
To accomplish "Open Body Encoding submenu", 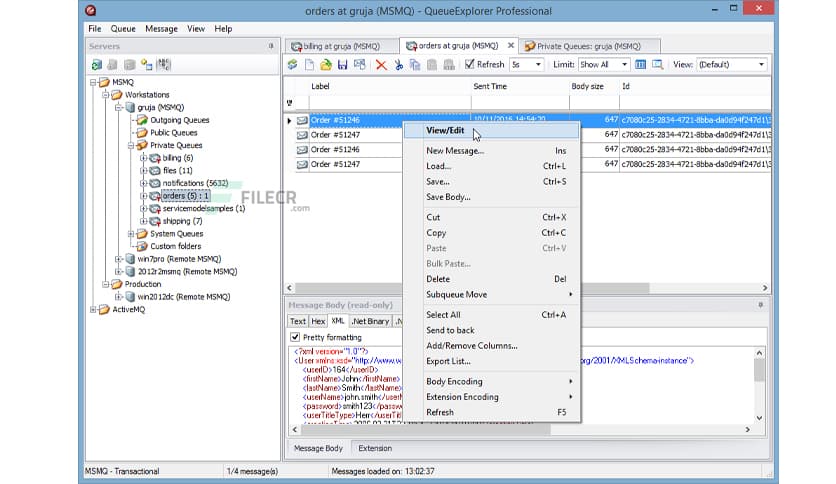I will (492, 381).
